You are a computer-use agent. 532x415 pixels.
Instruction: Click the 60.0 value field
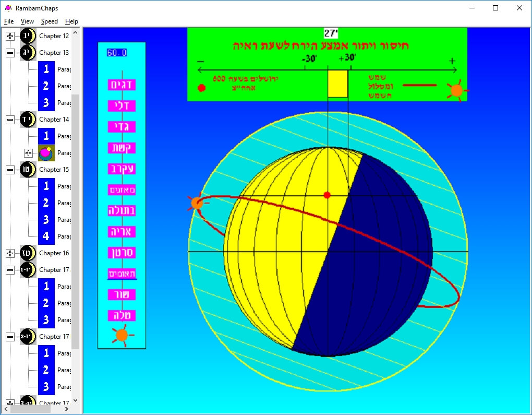[117, 53]
